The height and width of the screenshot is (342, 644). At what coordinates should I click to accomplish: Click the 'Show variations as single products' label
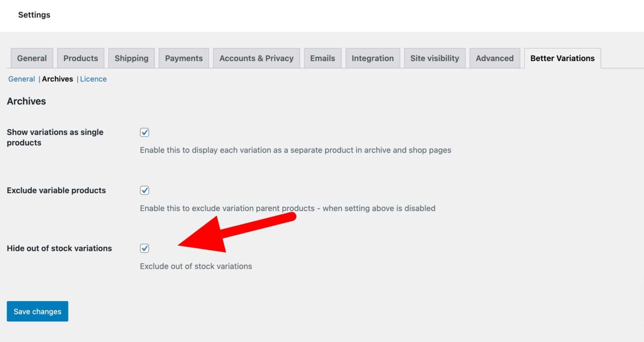point(55,137)
